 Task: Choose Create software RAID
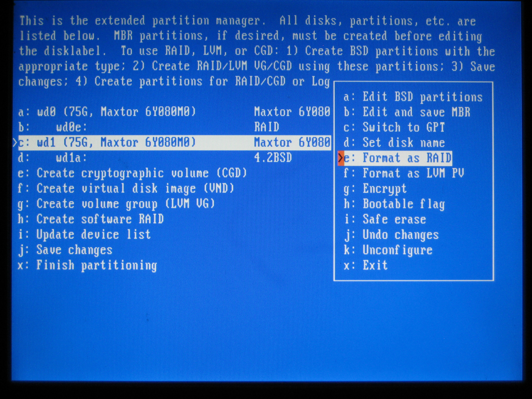click(91, 219)
